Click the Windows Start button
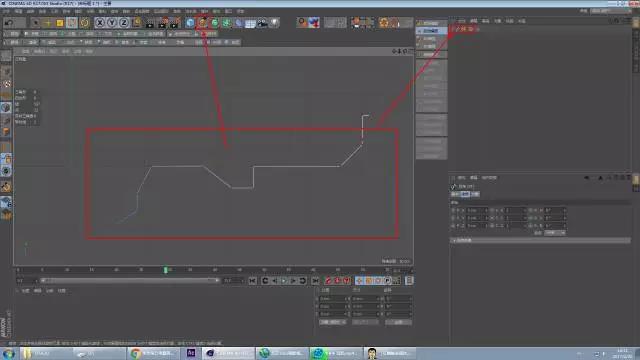Image resolution: width=640 pixels, height=360 pixels. [8, 353]
